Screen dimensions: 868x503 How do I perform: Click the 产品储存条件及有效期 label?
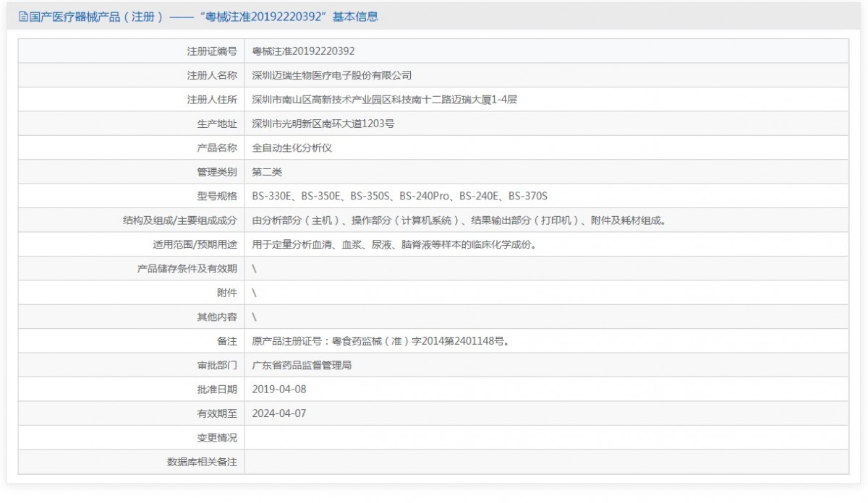pos(187,269)
